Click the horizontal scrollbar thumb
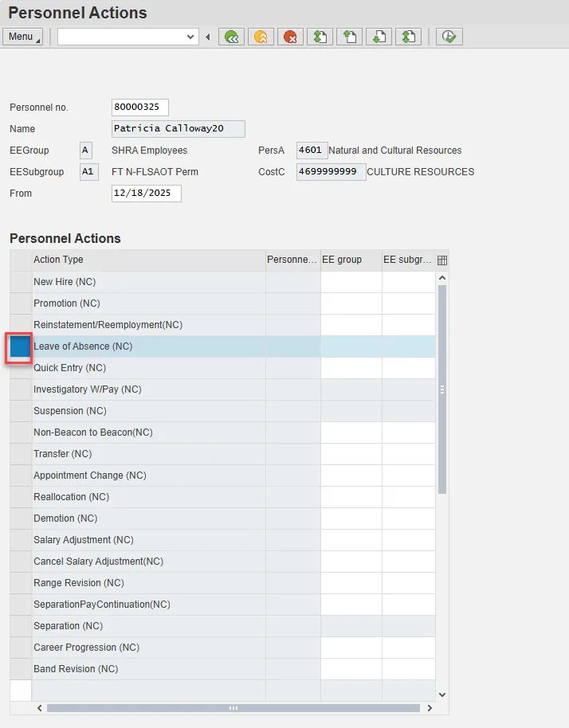The height and width of the screenshot is (728, 569). [x=233, y=708]
